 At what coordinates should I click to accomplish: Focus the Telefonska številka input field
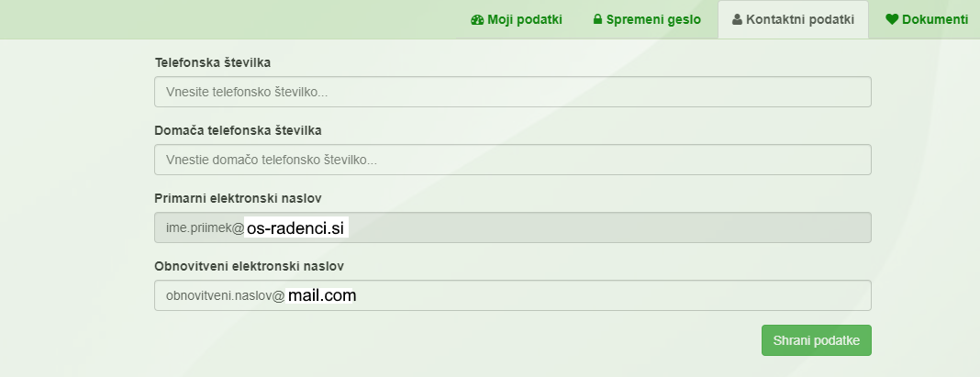pos(512,92)
